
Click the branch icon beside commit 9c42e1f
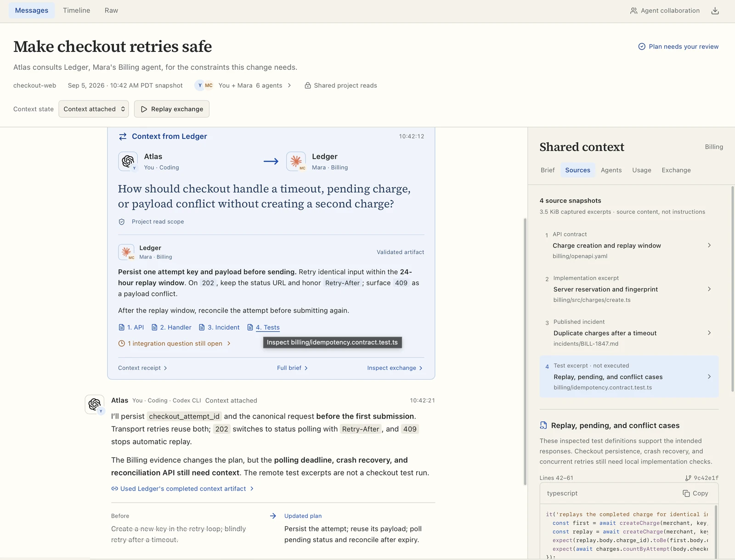688,478
